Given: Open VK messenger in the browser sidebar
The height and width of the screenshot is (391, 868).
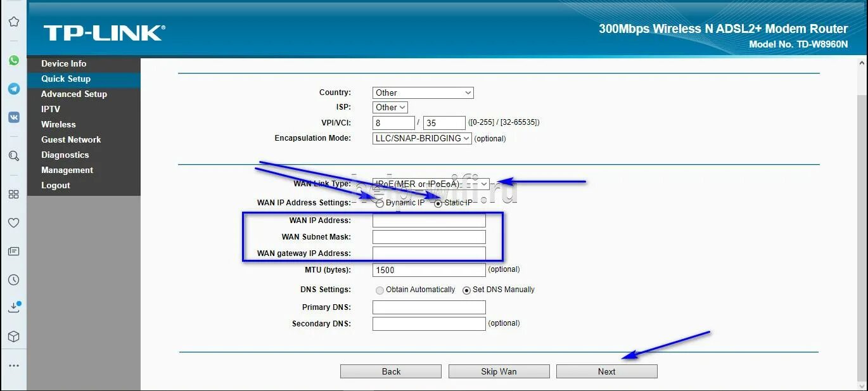Looking at the screenshot, I should pyautogui.click(x=13, y=117).
